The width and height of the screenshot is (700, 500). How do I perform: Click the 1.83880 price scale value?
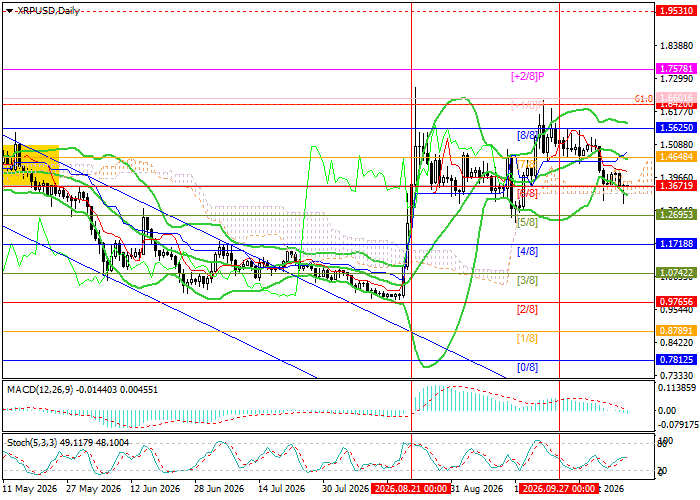(x=677, y=46)
